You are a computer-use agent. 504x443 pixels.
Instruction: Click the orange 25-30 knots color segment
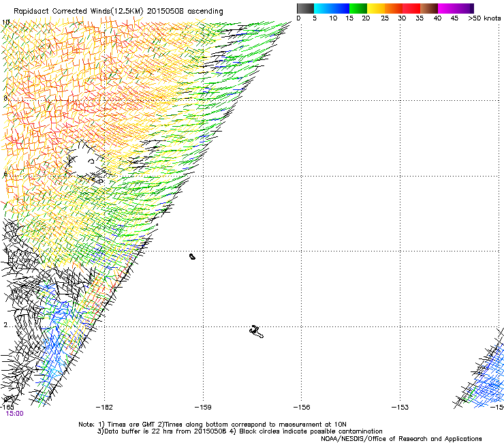click(394, 8)
